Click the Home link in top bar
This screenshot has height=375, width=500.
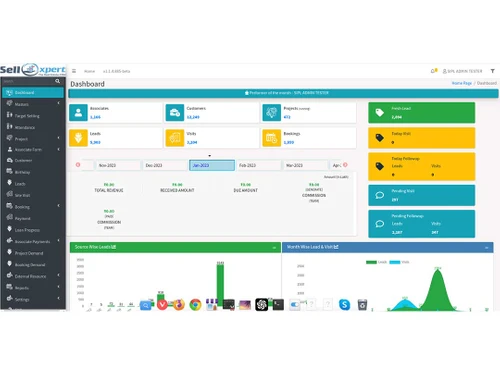pyautogui.click(x=89, y=71)
